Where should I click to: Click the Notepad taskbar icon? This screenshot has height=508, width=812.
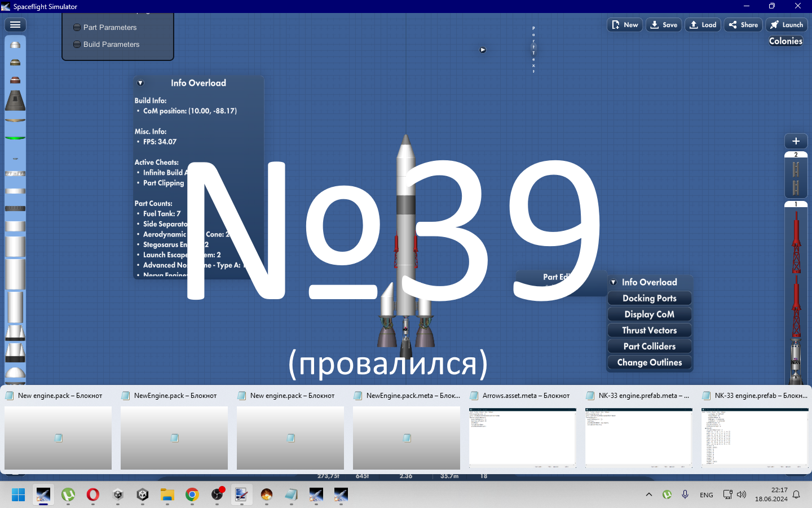pyautogui.click(x=292, y=495)
